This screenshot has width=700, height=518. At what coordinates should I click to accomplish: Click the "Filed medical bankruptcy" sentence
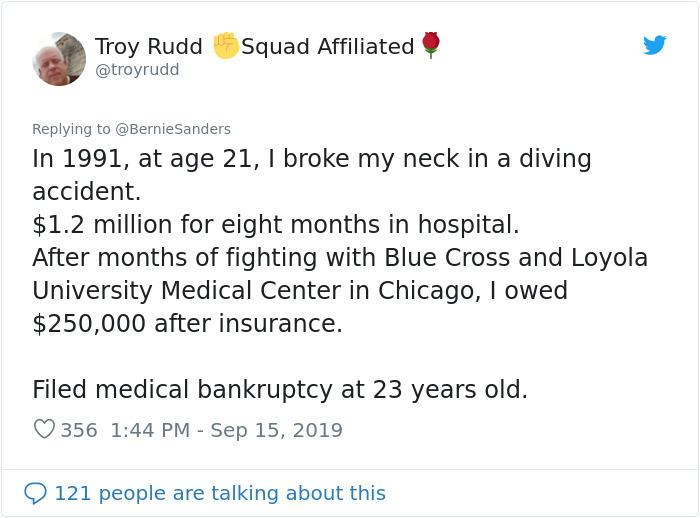coord(279,390)
